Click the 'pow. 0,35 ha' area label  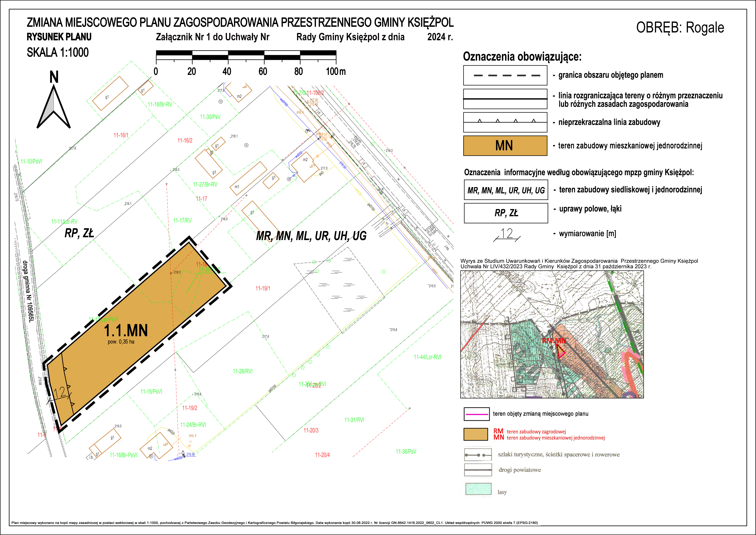tap(121, 342)
